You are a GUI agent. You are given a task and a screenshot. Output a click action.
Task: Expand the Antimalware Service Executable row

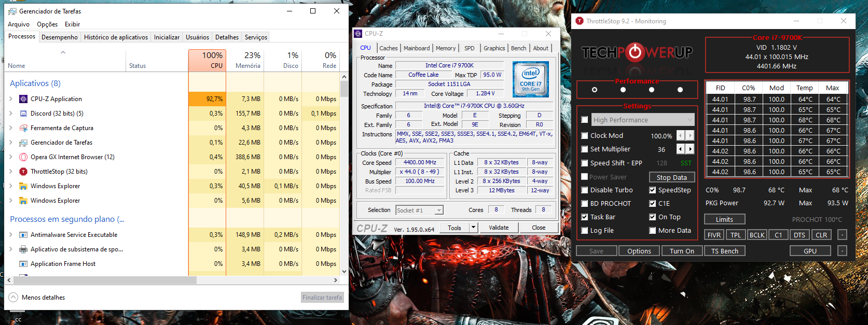pos(11,235)
